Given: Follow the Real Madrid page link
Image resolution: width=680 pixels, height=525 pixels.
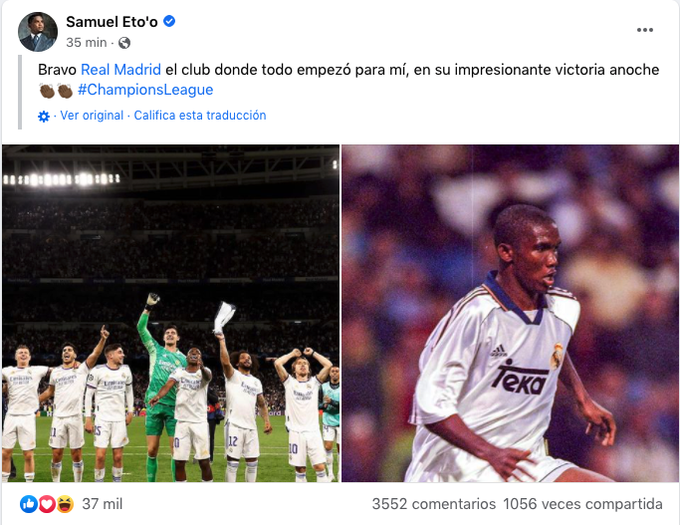Looking at the screenshot, I should pos(121,70).
